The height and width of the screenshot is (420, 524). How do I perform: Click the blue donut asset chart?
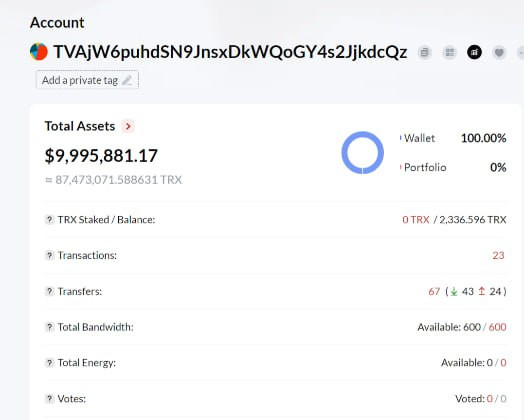click(x=363, y=153)
